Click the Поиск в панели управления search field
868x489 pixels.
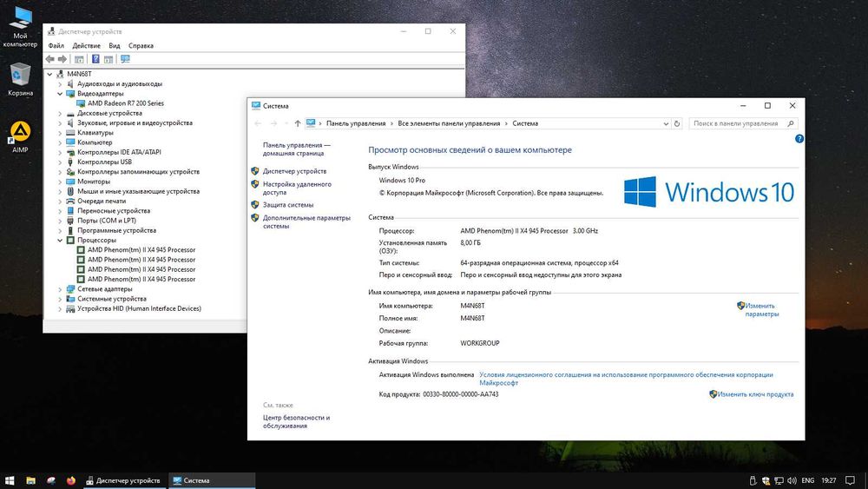click(744, 123)
